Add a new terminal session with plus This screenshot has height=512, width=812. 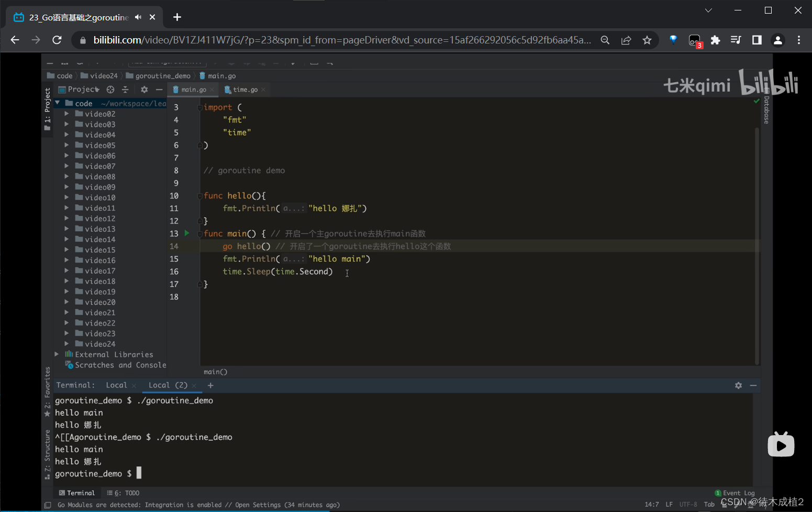210,385
